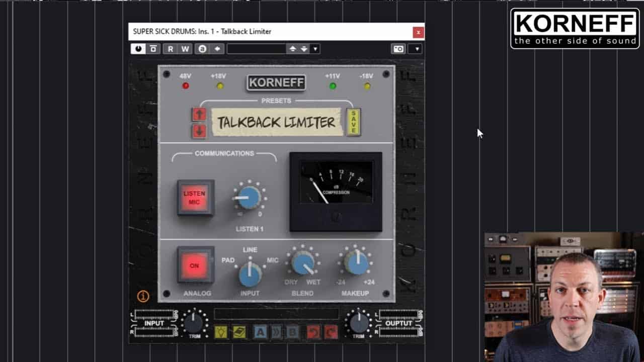Load previous host preset with up arrow
This screenshot has width=644, height=362.
point(292,49)
